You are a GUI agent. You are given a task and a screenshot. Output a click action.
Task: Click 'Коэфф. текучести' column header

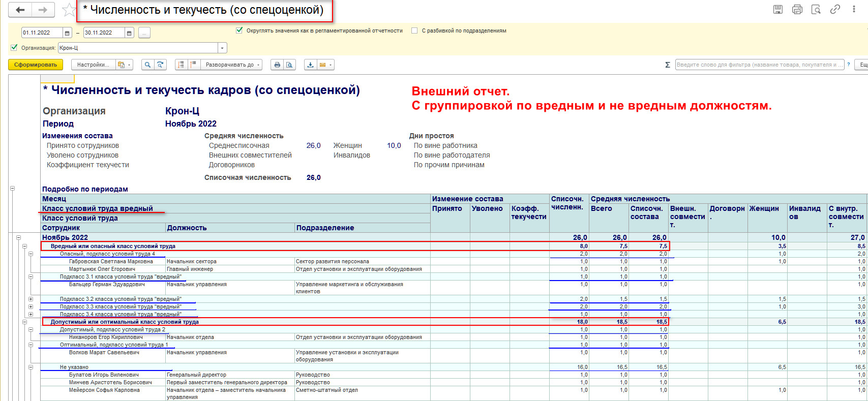(529, 218)
